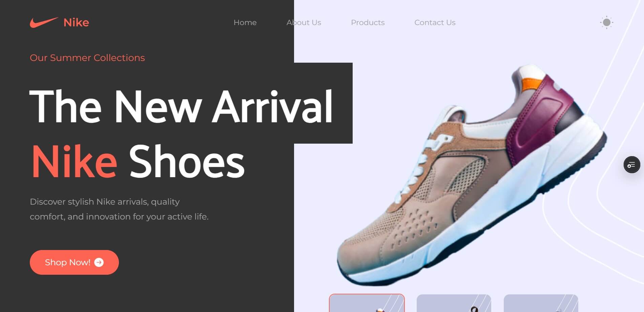Select the red-outlined first shoe thumbnail
This screenshot has height=312, width=644.
[367, 303]
